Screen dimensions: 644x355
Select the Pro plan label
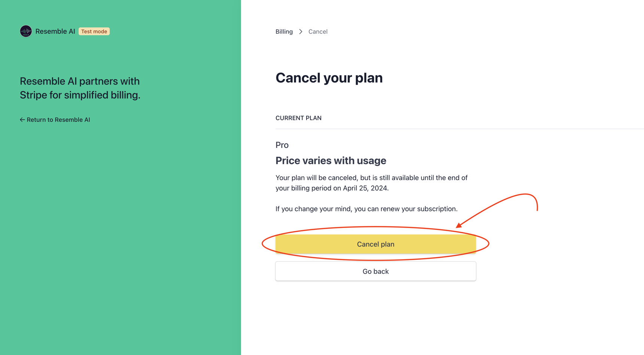click(282, 145)
